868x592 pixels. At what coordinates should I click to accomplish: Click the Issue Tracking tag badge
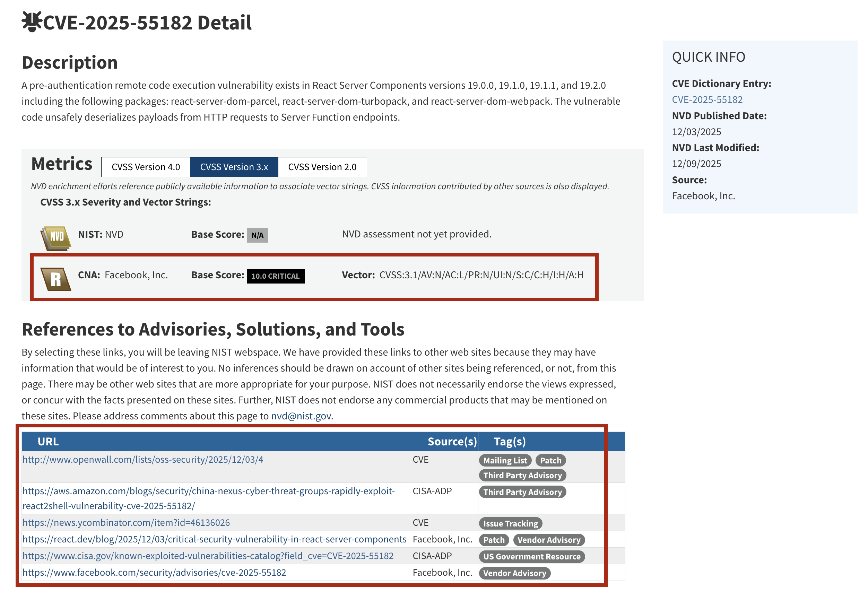click(x=510, y=523)
